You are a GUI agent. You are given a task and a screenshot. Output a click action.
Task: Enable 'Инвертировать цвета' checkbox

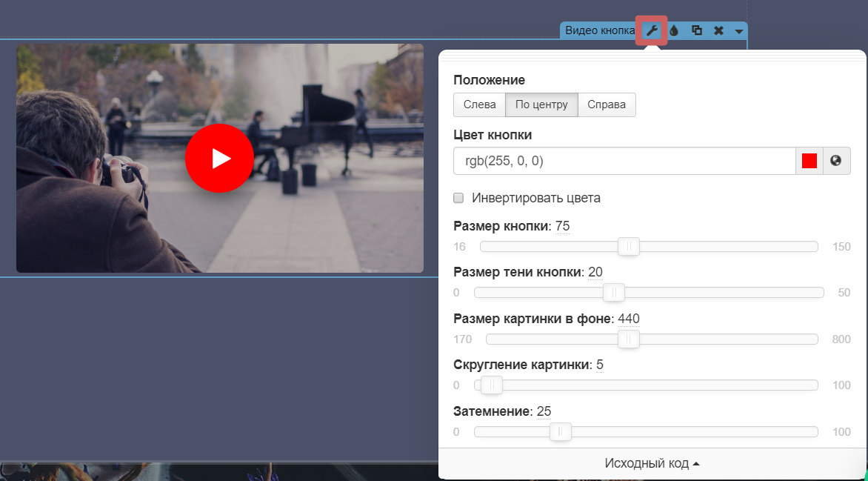pyautogui.click(x=458, y=198)
